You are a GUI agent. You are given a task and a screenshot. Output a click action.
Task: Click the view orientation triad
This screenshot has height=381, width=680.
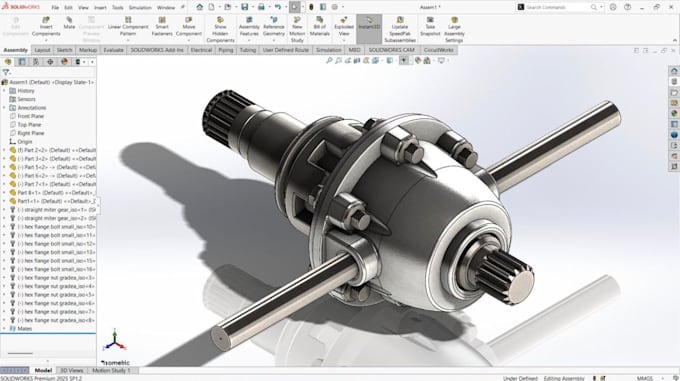pyautogui.click(x=114, y=340)
